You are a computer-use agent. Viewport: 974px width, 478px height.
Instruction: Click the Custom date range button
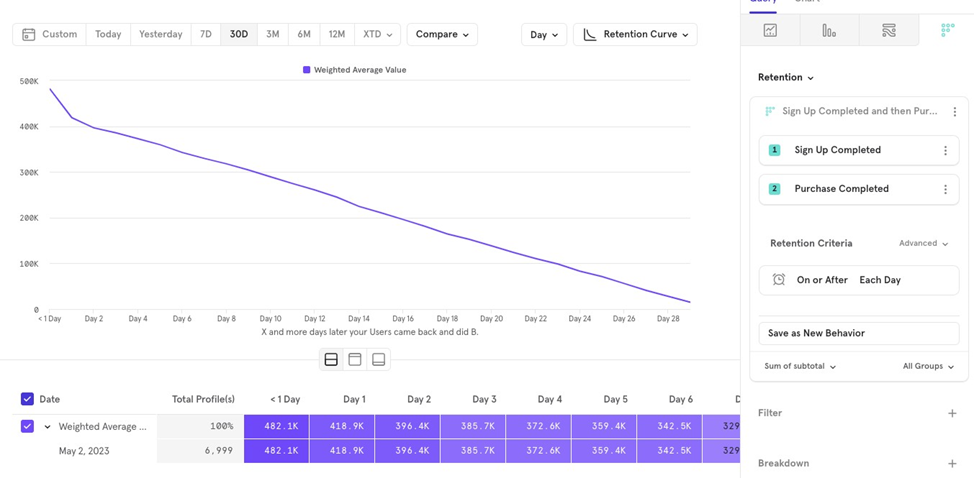49,34
